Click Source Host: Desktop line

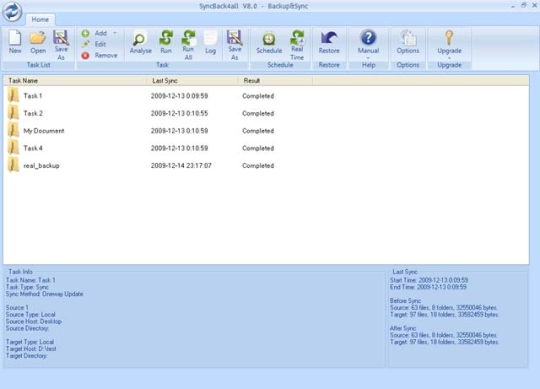point(34,322)
